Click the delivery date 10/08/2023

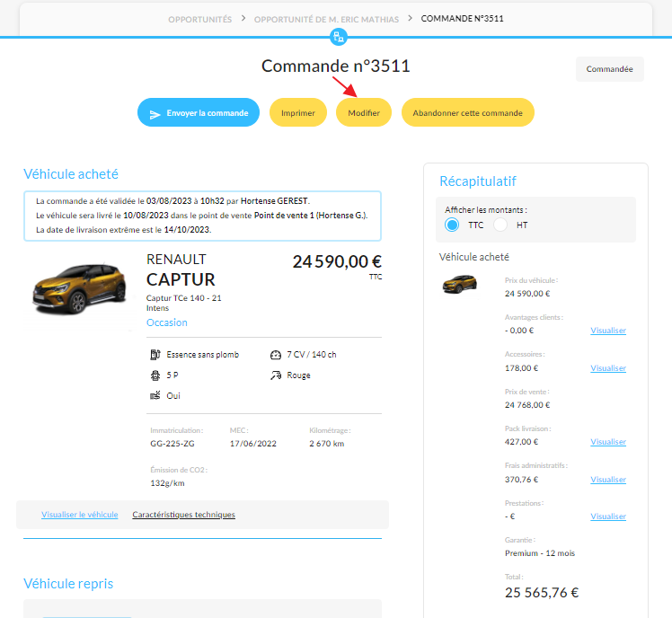(x=146, y=216)
